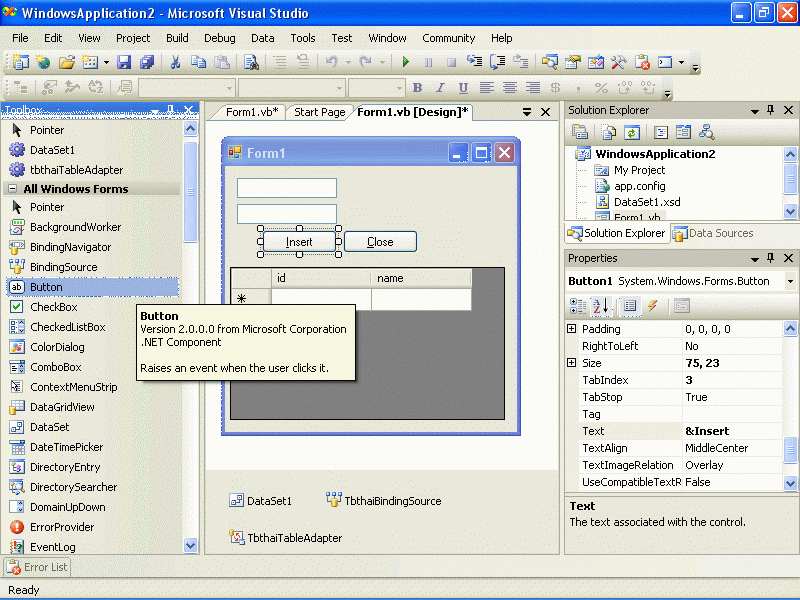Switch to the Start Page tab

pos(319,112)
